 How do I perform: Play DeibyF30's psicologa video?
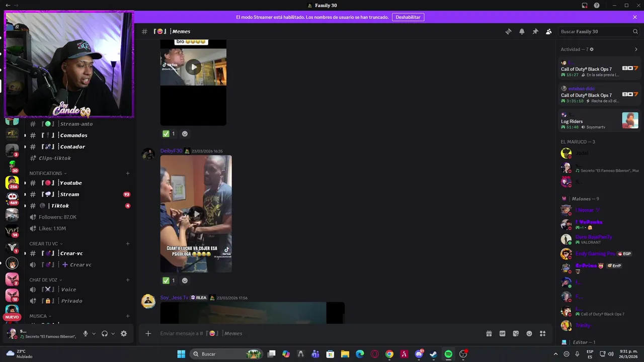click(x=196, y=214)
